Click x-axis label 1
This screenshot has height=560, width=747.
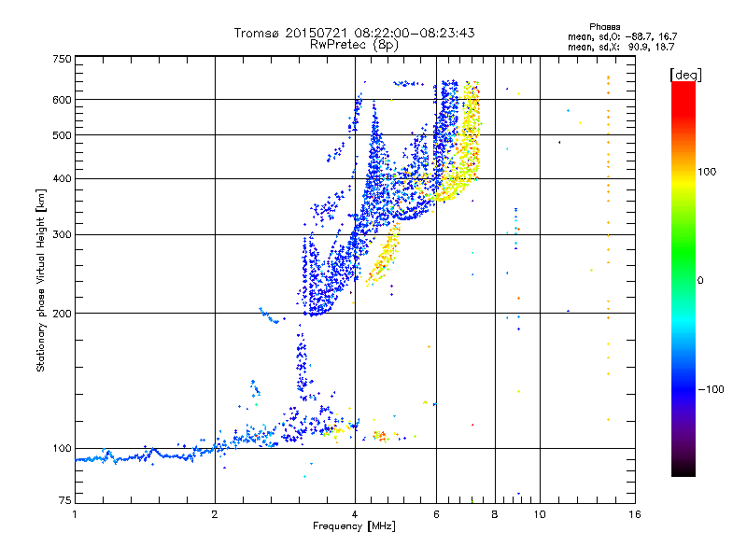point(75,514)
